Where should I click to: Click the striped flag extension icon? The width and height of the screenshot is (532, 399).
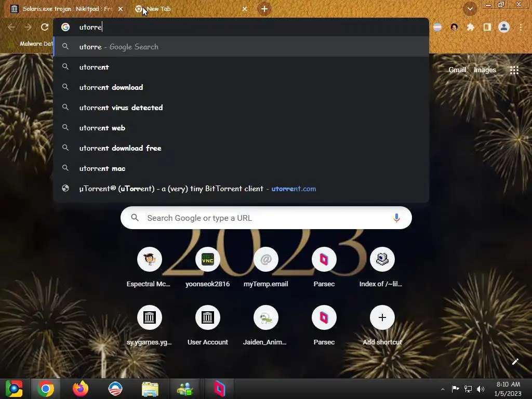point(437,27)
